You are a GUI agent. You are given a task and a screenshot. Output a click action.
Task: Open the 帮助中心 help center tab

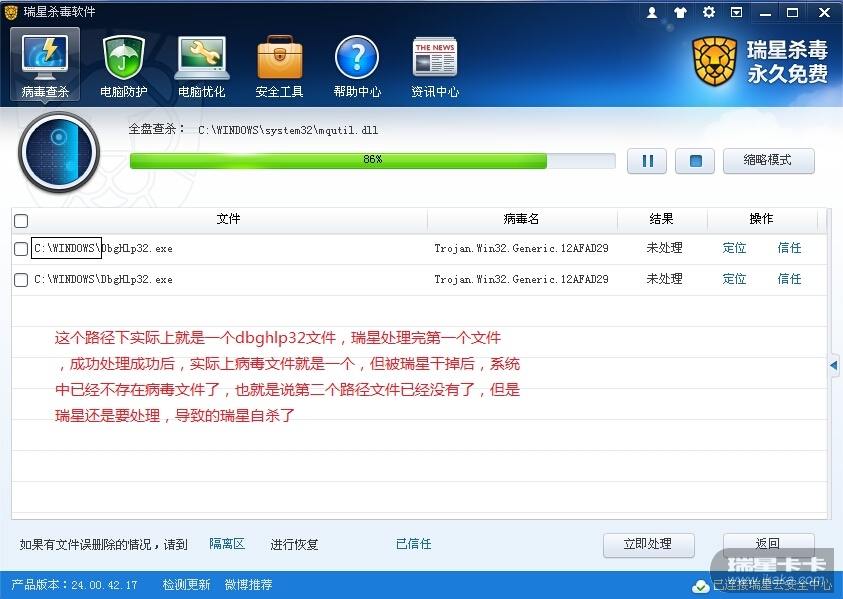357,66
